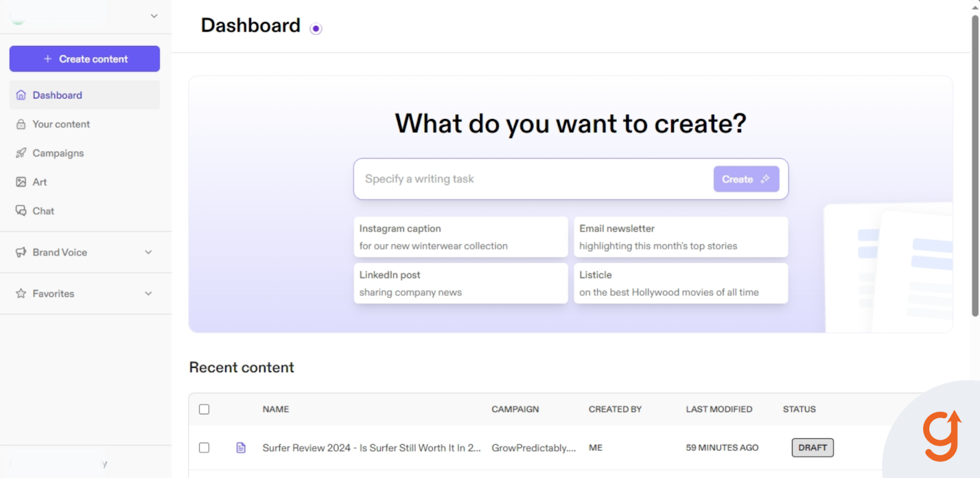The width and height of the screenshot is (980, 478).
Task: Click the image icon beside Art
Action: tap(21, 182)
